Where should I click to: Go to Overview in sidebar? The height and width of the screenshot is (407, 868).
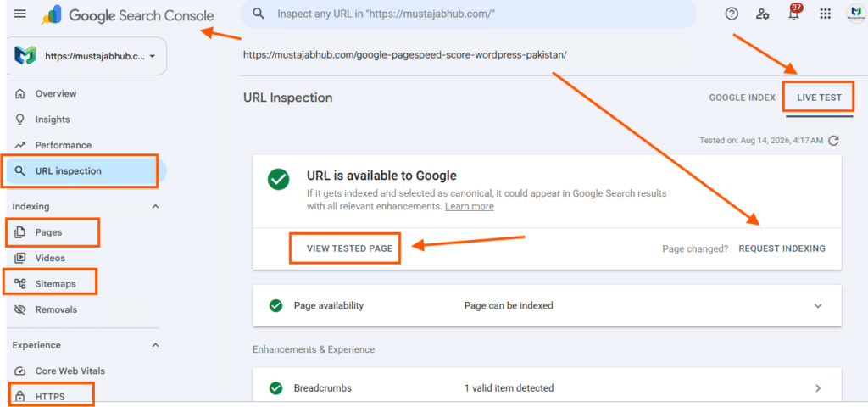tap(56, 93)
